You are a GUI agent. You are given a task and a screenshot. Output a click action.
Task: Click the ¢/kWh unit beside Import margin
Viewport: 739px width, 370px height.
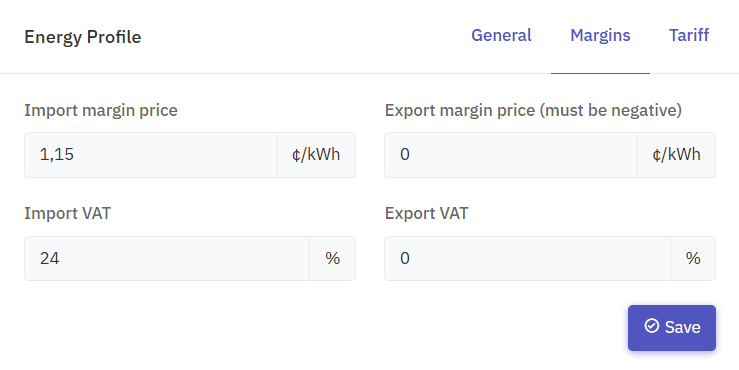[x=316, y=155]
